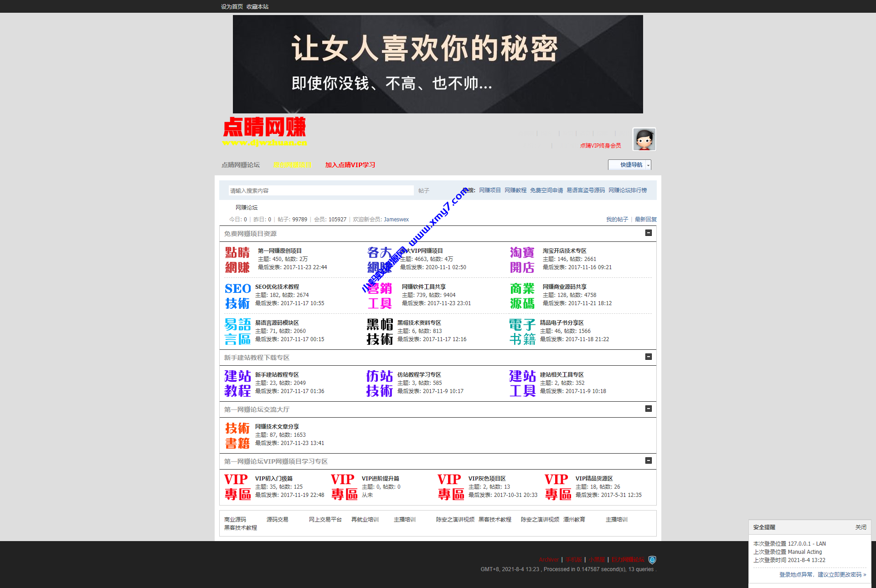The width and height of the screenshot is (876, 588).
Task: Select the 淘寶開店 forum icon
Action: (x=522, y=259)
